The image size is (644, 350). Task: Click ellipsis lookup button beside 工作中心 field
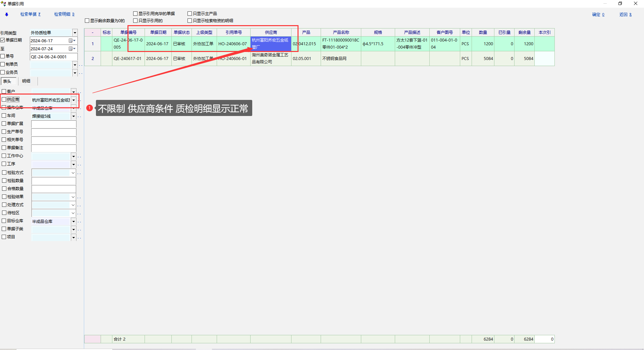pyautogui.click(x=79, y=157)
